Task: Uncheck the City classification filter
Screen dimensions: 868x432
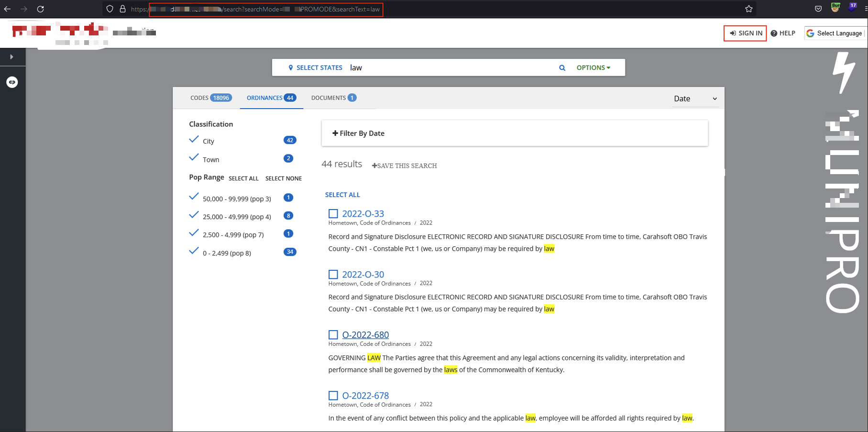Action: (x=194, y=140)
